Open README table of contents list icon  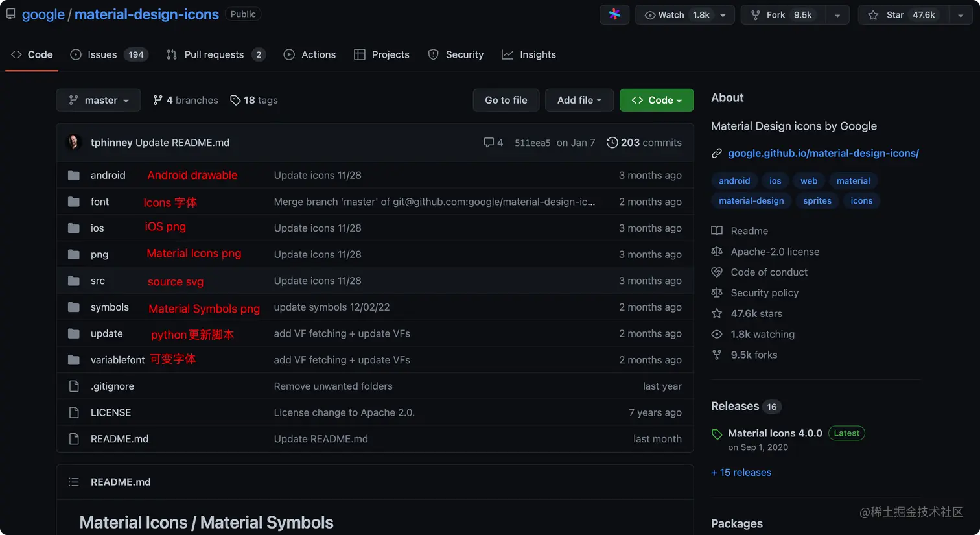coord(74,482)
